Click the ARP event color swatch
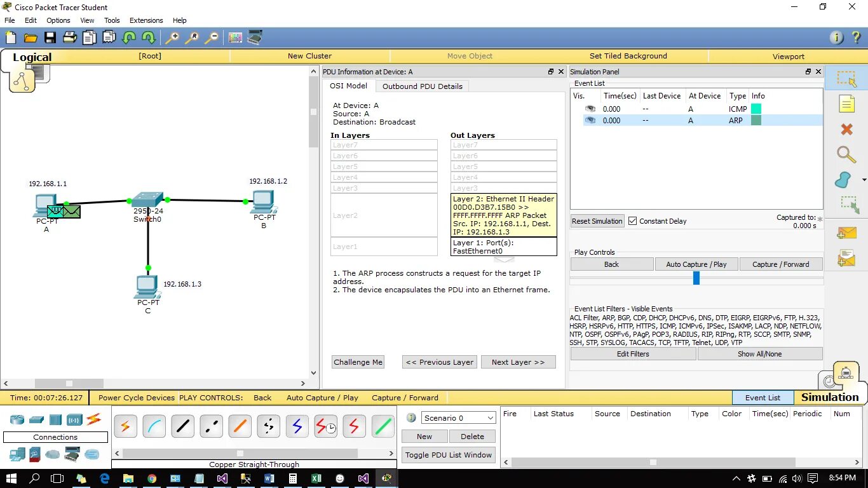Image resolution: width=868 pixels, height=488 pixels. 756,120
